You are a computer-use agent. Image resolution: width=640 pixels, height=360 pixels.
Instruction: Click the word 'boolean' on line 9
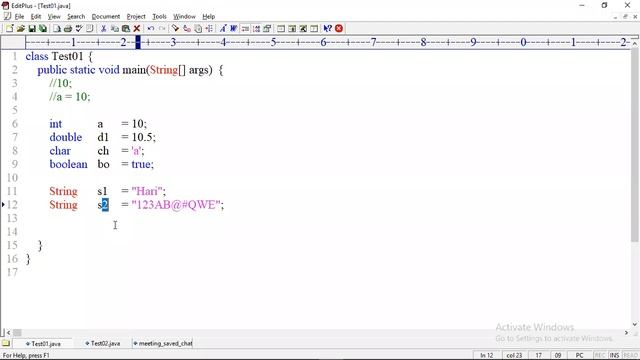pyautogui.click(x=68, y=164)
